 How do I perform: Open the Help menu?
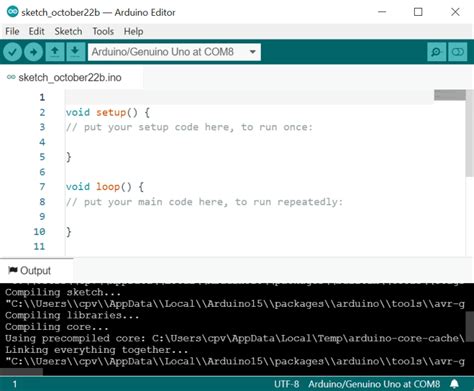pos(133,31)
